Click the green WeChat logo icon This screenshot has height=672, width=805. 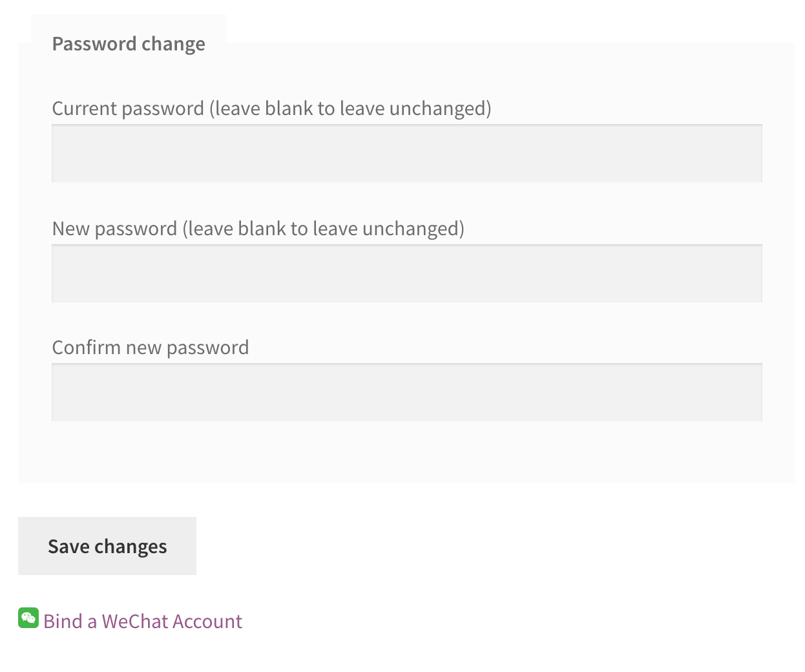[x=28, y=618]
